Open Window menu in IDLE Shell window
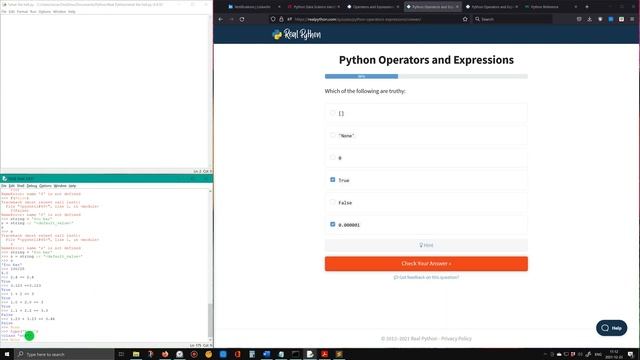The image size is (640, 360). [x=60, y=186]
